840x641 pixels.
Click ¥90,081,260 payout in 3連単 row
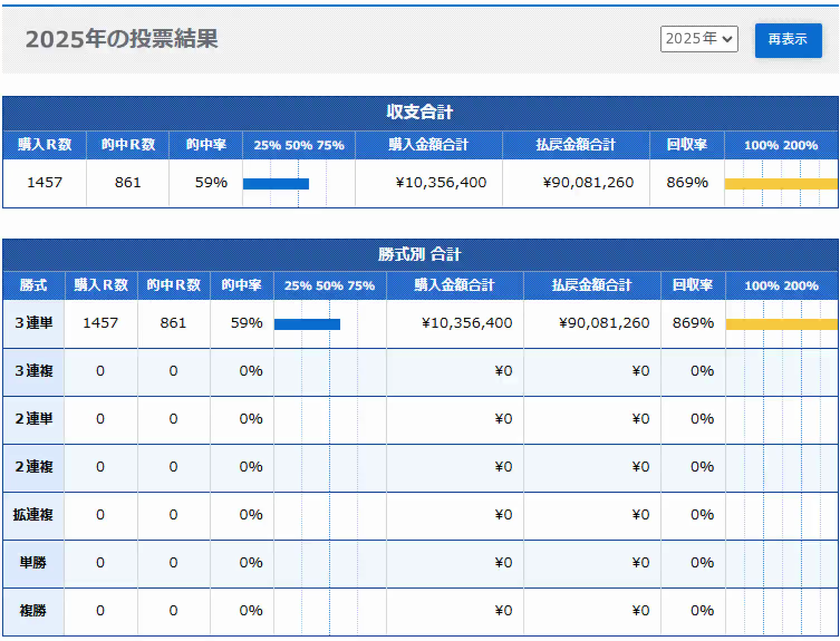(x=604, y=323)
